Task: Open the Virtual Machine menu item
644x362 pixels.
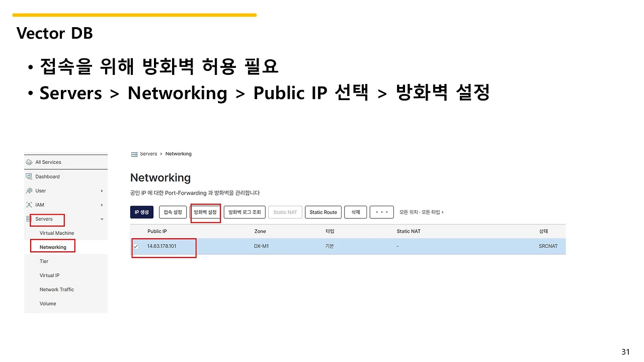Action: click(x=57, y=233)
